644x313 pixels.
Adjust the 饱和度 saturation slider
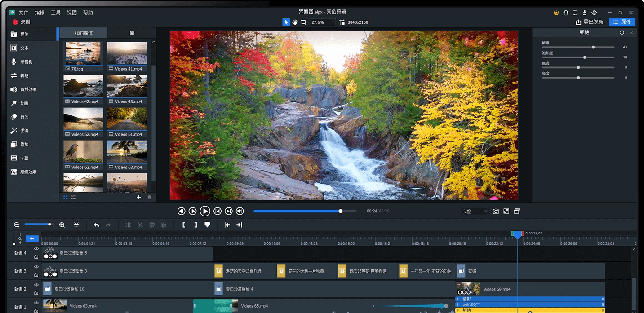(x=584, y=57)
